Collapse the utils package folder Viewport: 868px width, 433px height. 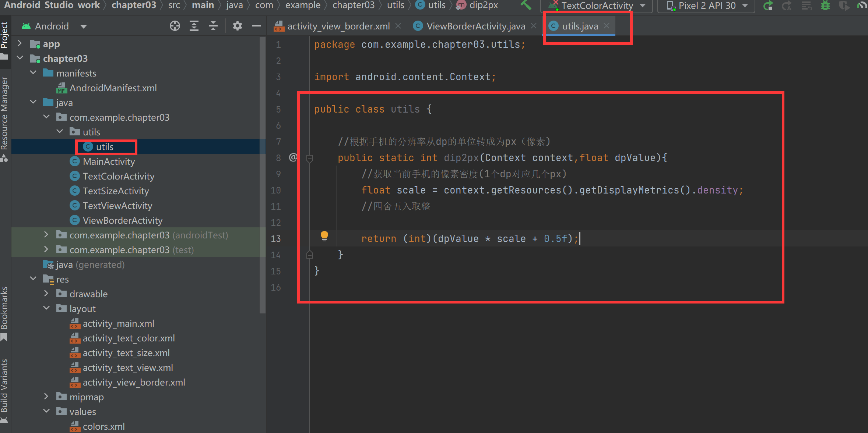[x=60, y=132]
